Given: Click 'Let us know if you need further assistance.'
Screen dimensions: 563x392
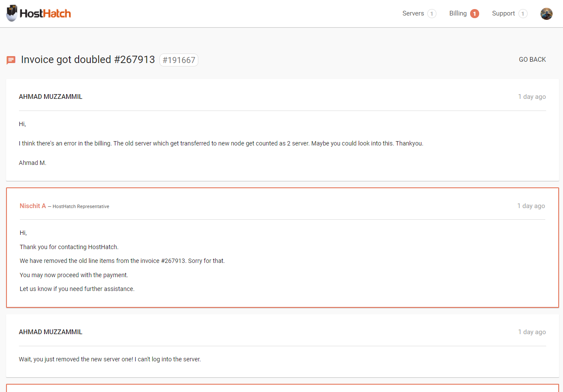Looking at the screenshot, I should 77,289.
